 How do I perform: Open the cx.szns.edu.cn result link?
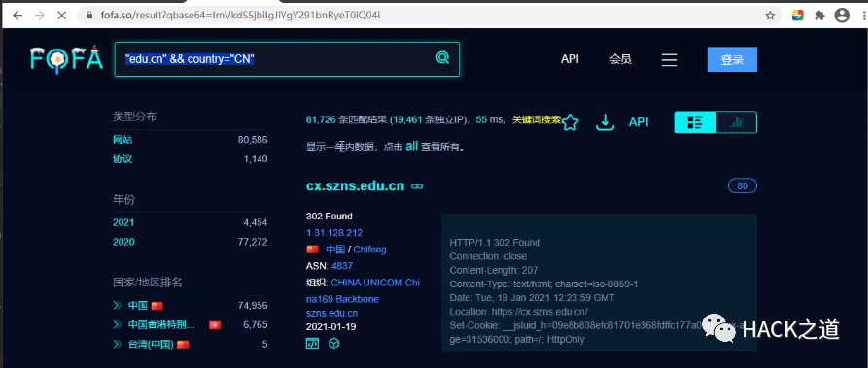pyautogui.click(x=355, y=185)
